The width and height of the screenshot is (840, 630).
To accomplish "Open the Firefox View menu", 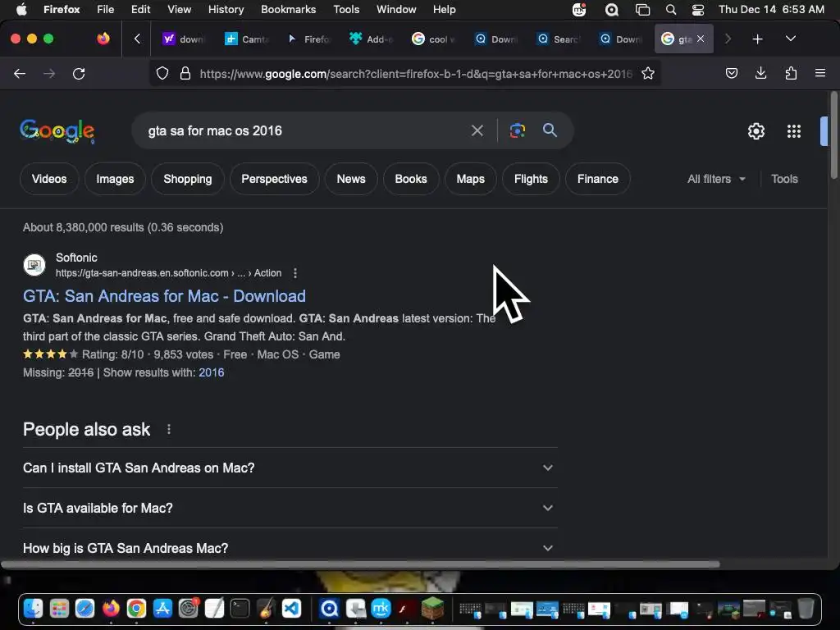I will pos(179,10).
